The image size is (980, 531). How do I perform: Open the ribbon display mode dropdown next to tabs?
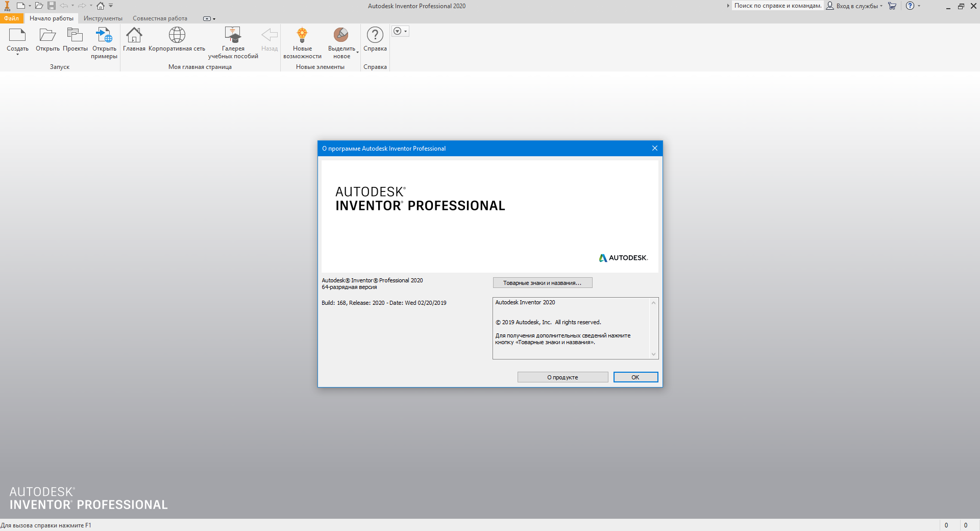[x=209, y=19]
